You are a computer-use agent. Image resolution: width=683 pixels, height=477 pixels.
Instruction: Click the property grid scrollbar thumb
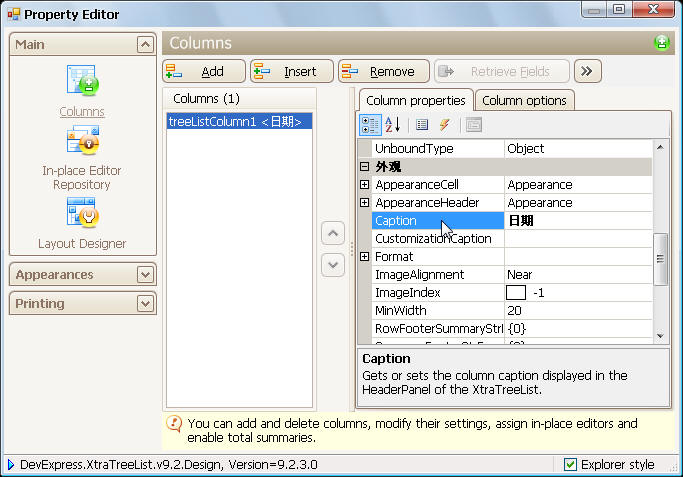pyautogui.click(x=660, y=259)
